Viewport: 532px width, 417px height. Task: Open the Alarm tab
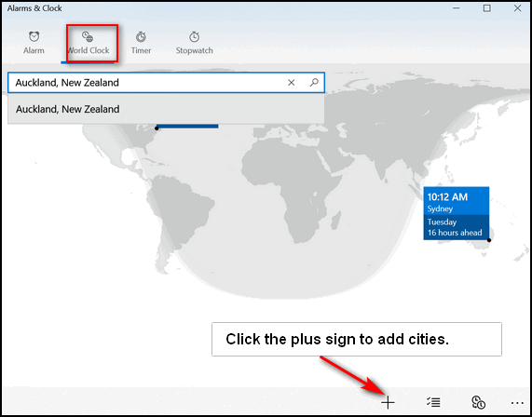point(34,43)
